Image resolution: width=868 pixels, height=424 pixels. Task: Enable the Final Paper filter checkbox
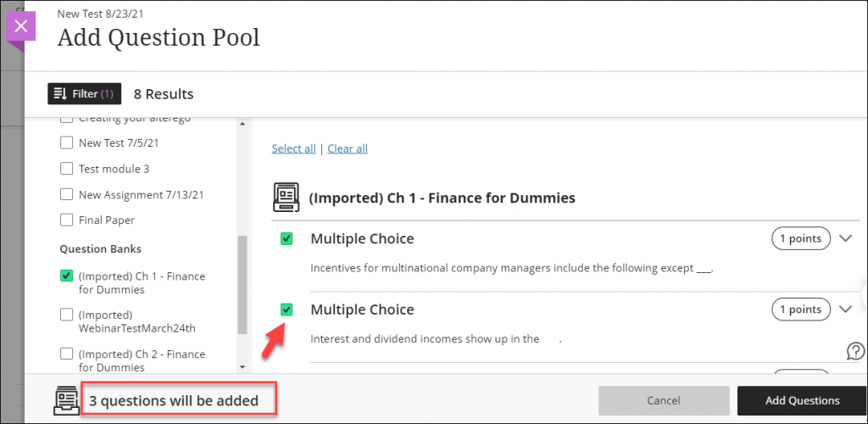coord(67,220)
